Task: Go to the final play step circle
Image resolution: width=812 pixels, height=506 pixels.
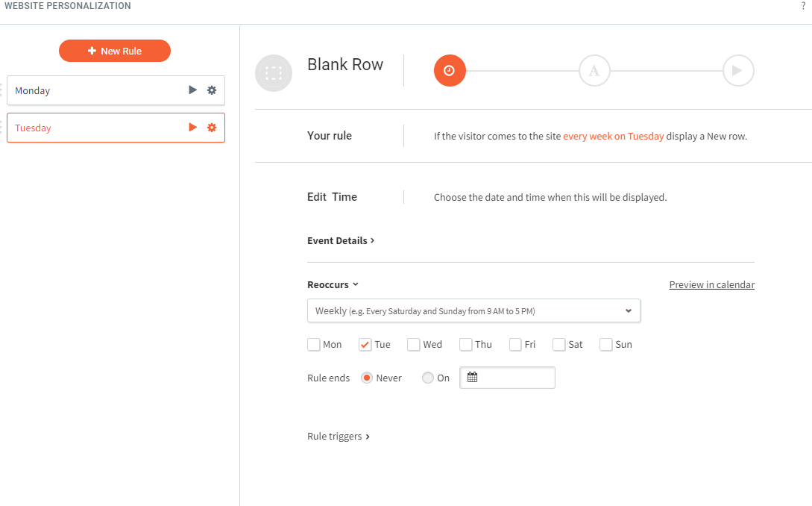Action: (738, 70)
